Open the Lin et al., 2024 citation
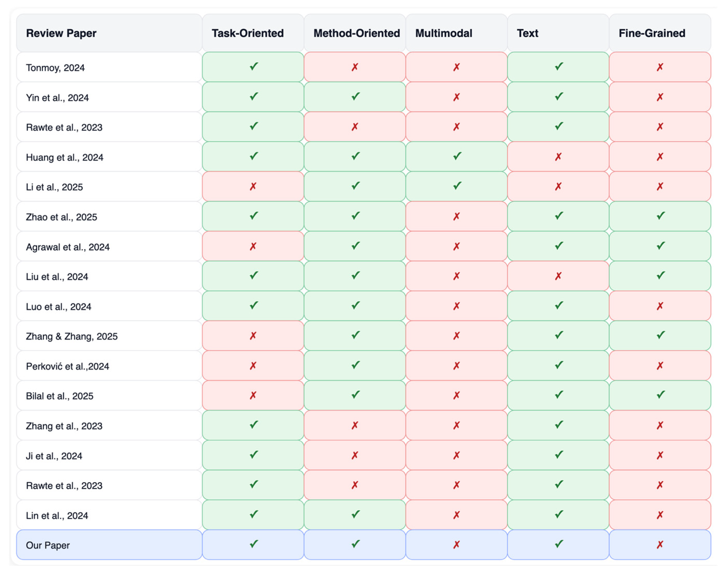Image resolution: width=728 pixels, height=577 pixels. 57,516
